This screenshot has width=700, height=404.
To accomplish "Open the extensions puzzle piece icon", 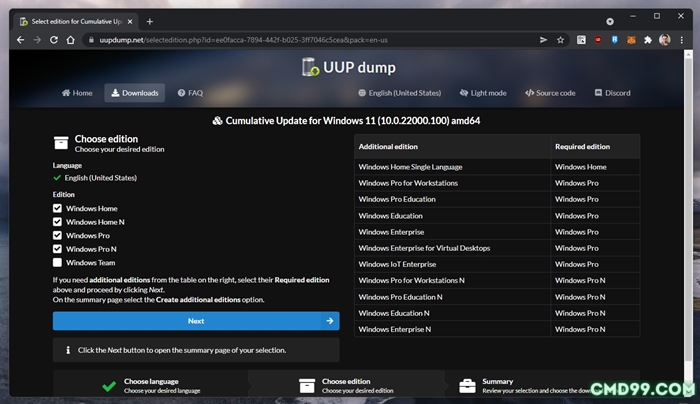I will (x=648, y=40).
